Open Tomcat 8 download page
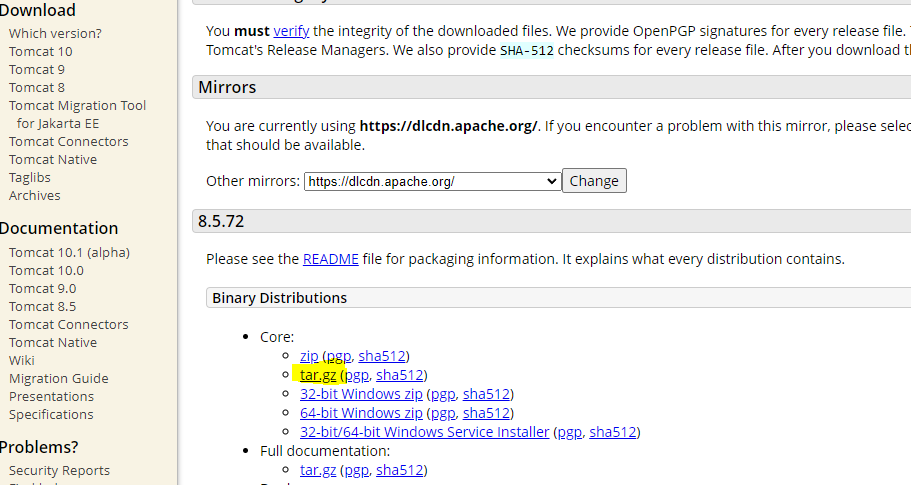Image resolution: width=911 pixels, height=485 pixels. [37, 88]
